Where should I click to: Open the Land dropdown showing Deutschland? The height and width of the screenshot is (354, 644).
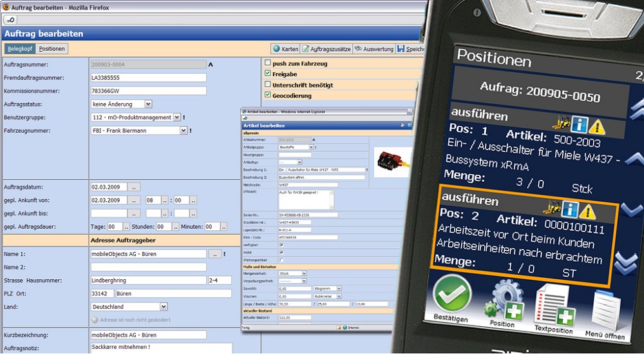pos(164,307)
